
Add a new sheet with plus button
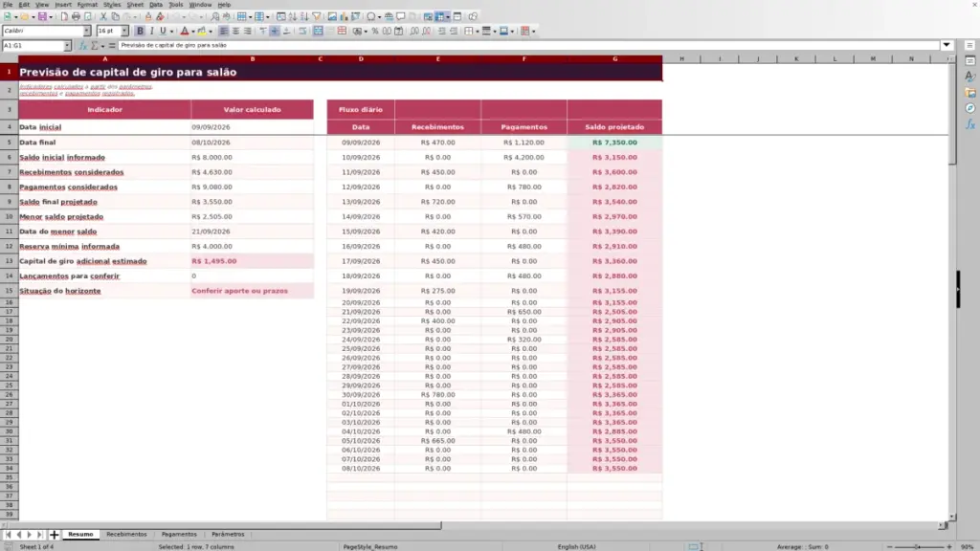pos(54,535)
